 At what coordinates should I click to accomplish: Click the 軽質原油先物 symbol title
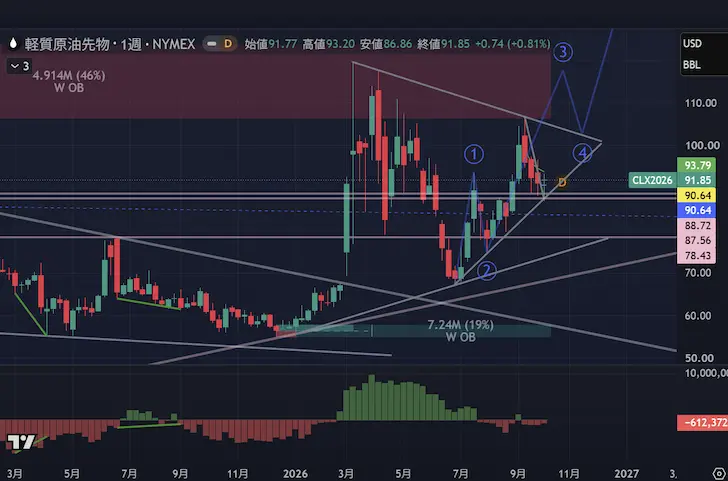click(67, 44)
